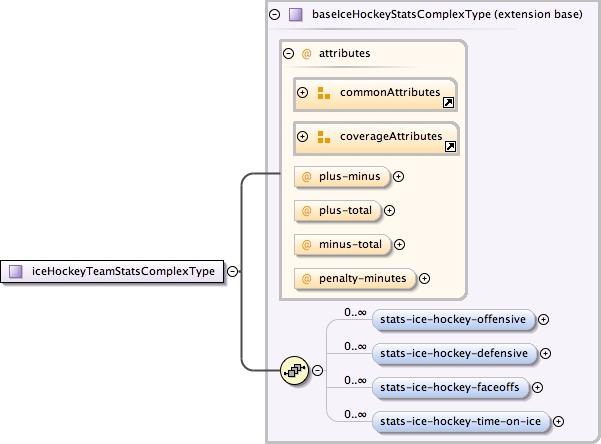Click the commonAttributes group icon
601x444 pixels.
323,93
